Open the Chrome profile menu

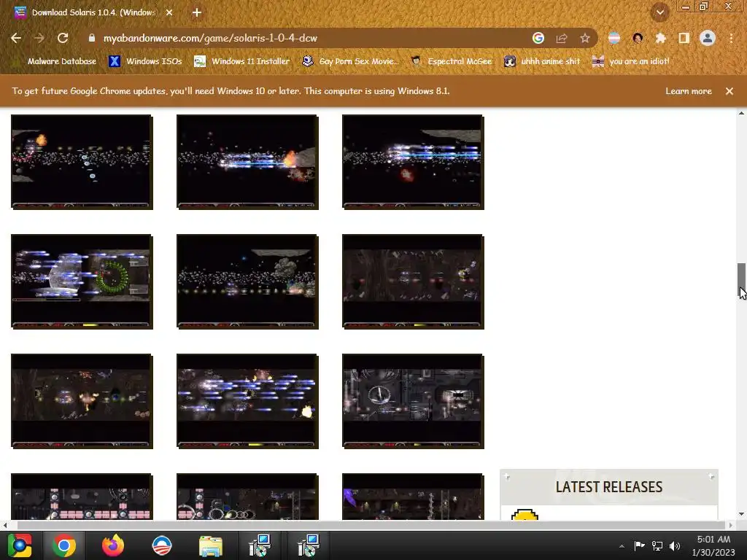click(x=708, y=38)
